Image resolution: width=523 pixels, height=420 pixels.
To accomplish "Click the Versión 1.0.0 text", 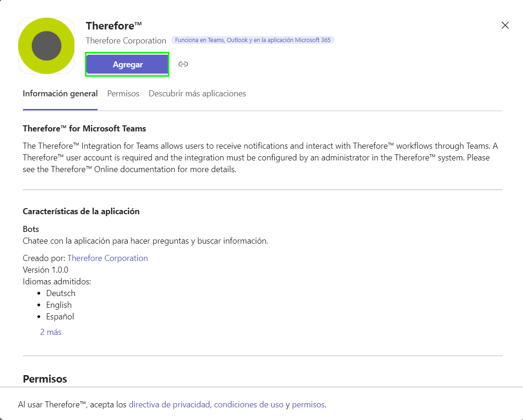I will (45, 270).
